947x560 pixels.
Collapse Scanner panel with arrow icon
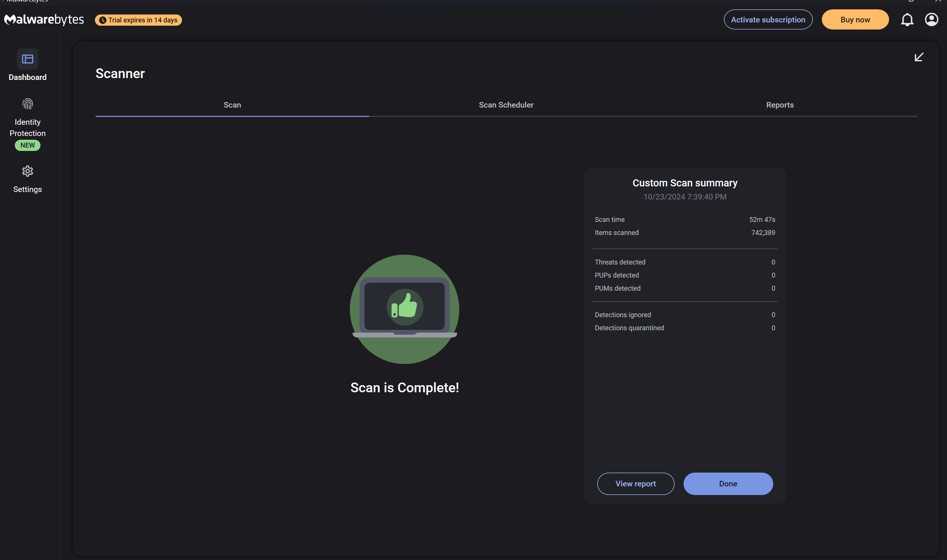pos(919,57)
